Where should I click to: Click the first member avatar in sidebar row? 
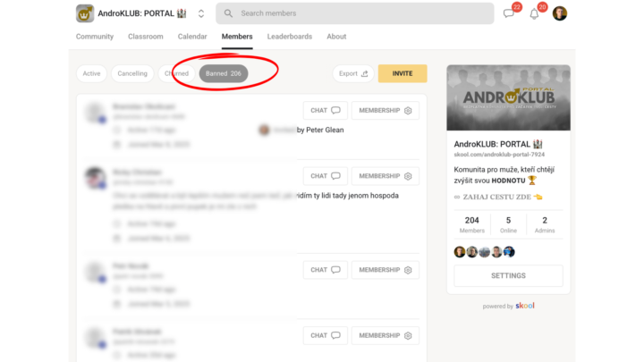click(x=460, y=251)
